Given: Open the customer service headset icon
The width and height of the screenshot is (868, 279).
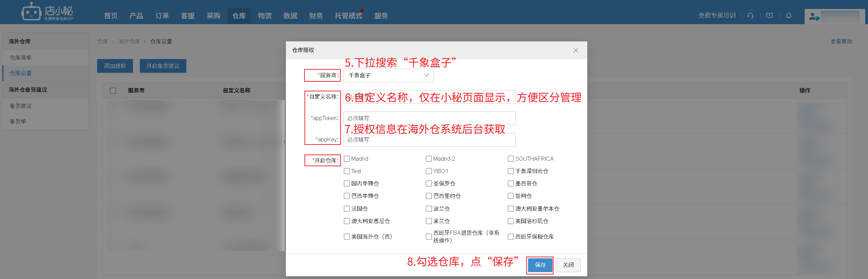Looking at the screenshot, I should coord(751,16).
